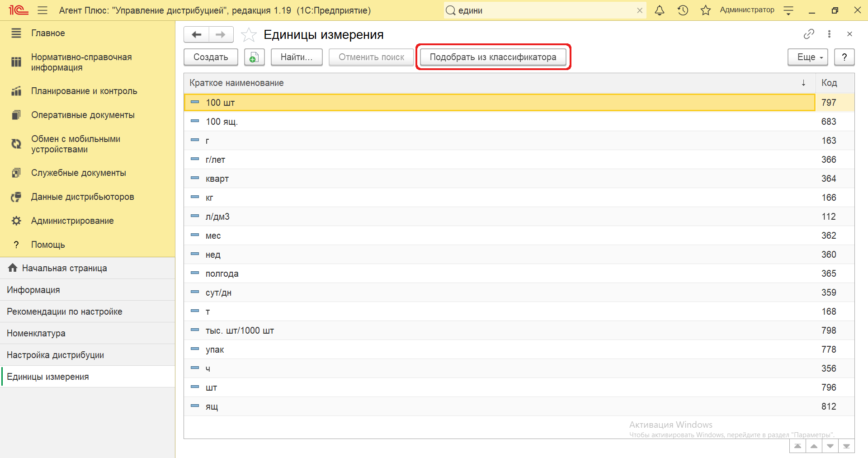Switch to Информация tab
This screenshot has height=458, width=868.
(x=87, y=290)
